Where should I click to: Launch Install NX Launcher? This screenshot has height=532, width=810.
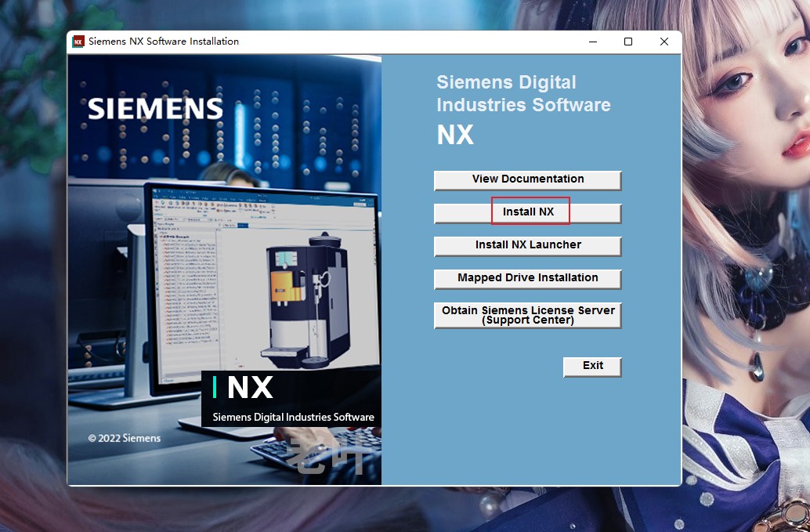click(527, 246)
